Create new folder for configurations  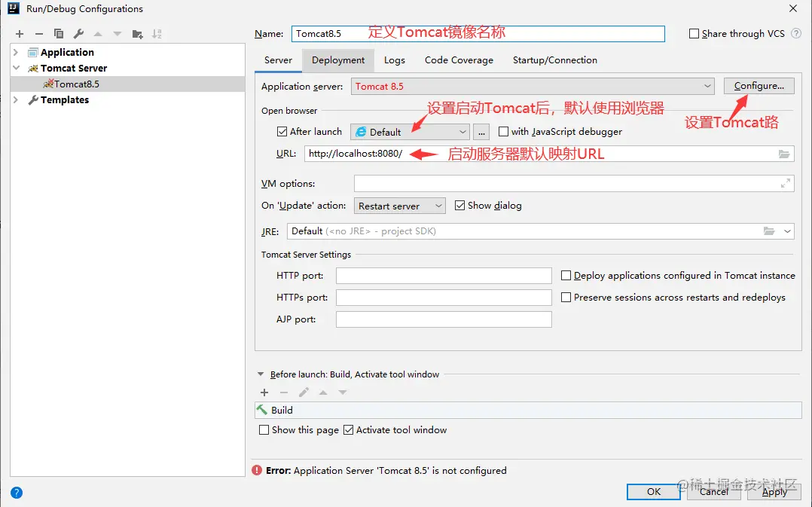(137, 34)
